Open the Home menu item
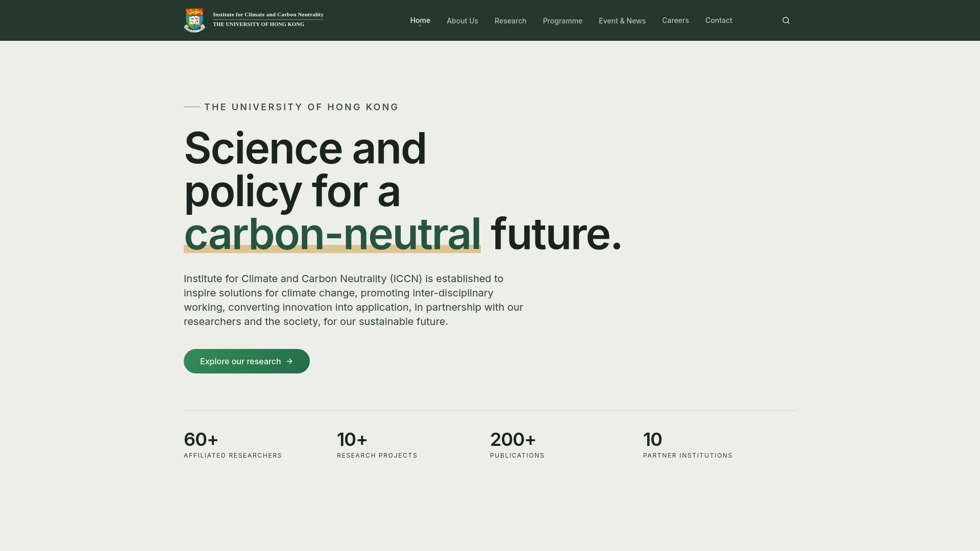Viewport: 980px width, 551px height. [x=420, y=20]
